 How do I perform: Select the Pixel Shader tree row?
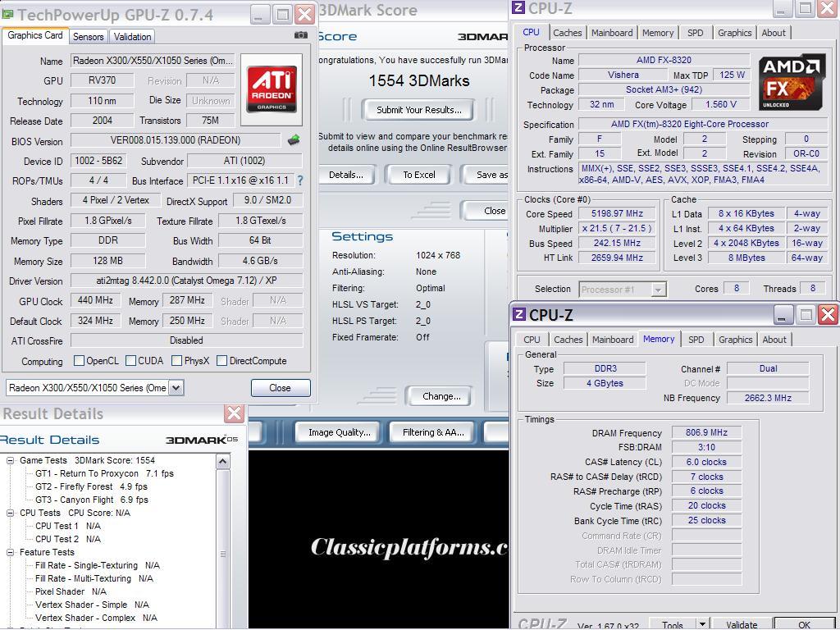71,591
